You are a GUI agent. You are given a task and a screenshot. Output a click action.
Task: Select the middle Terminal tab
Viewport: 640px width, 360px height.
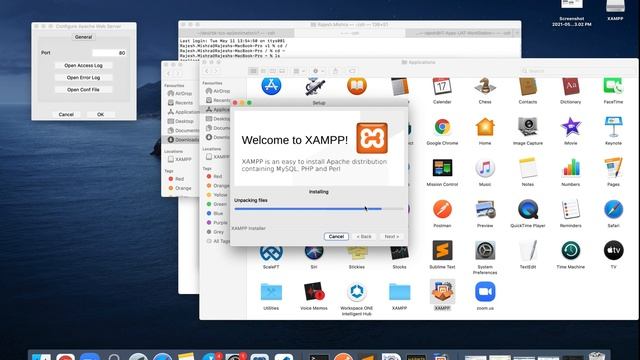350,33
